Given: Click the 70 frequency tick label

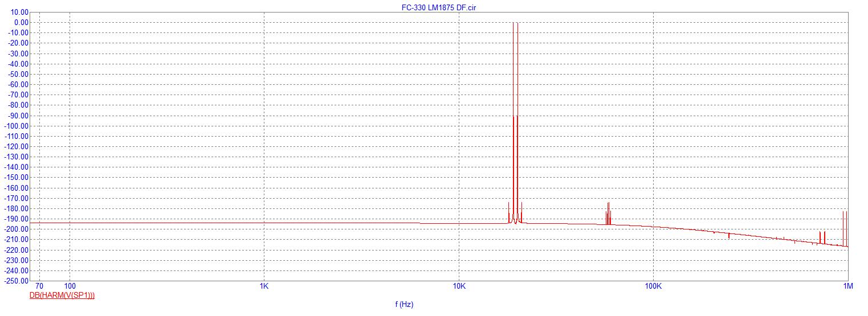Looking at the screenshot, I should [39, 286].
